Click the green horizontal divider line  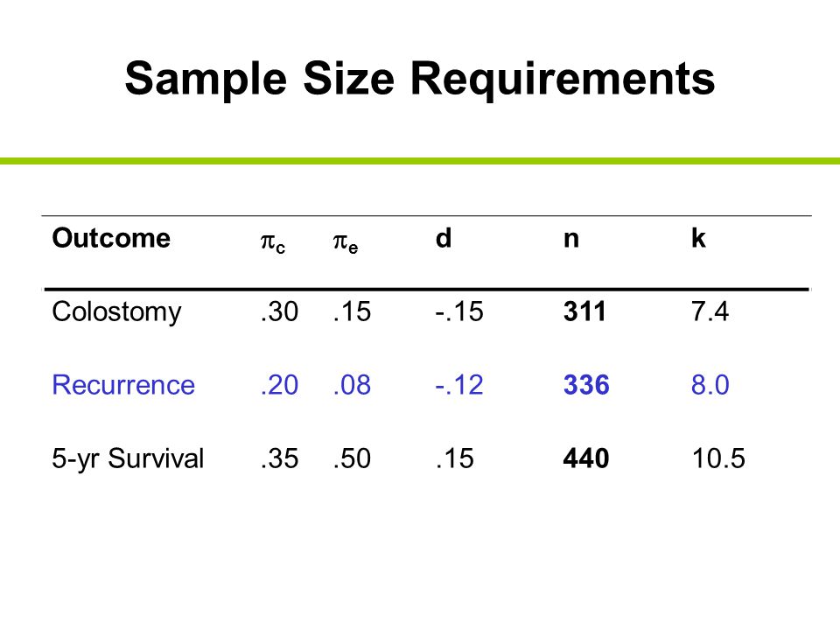pos(420,161)
